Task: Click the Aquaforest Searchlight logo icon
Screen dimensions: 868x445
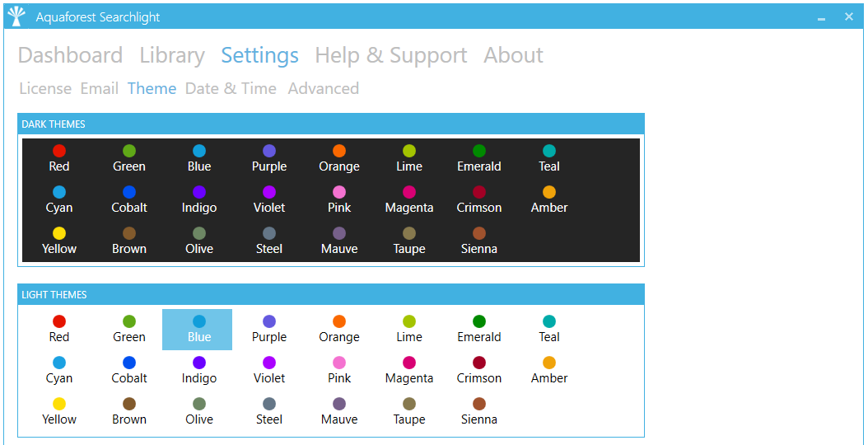Action: (x=16, y=16)
